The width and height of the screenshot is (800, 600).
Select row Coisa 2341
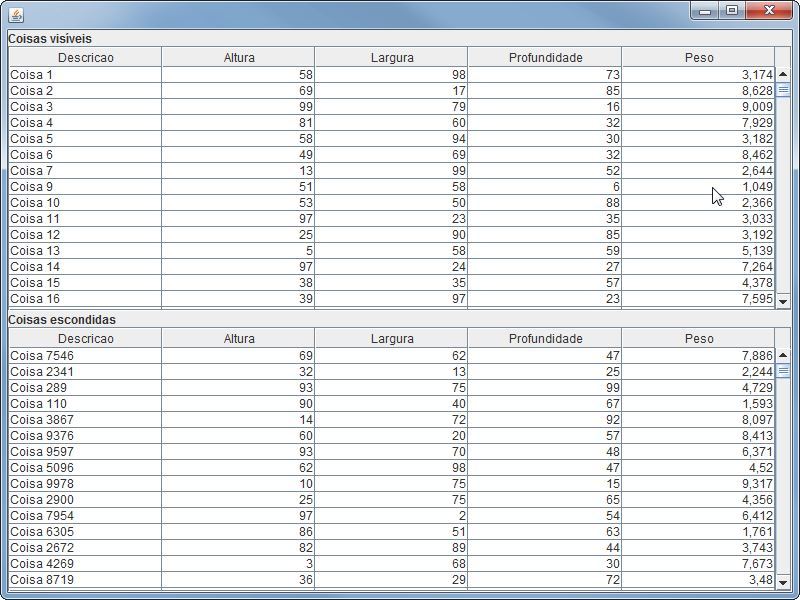coord(392,371)
